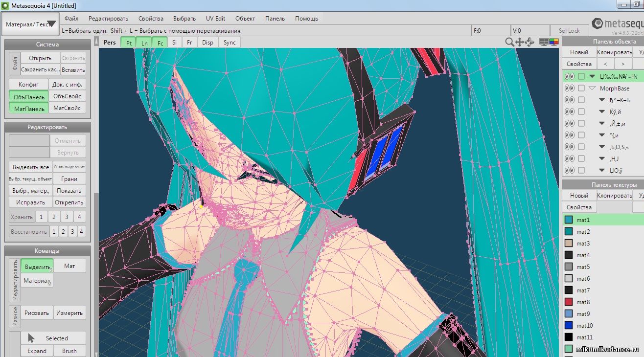Select the mat8 red color swatch
Screen dimensions: 644x357
(569, 302)
